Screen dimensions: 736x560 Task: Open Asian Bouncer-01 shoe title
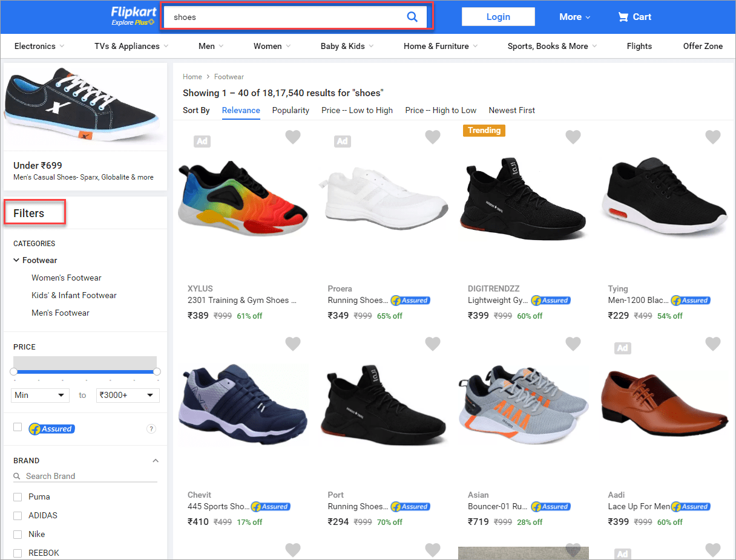point(498,506)
